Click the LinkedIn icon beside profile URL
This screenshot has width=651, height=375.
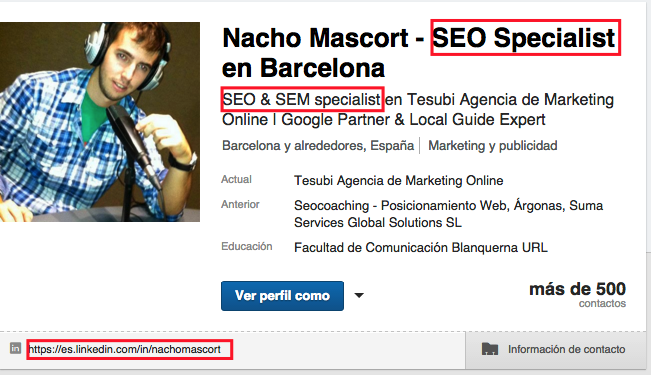[15, 348]
